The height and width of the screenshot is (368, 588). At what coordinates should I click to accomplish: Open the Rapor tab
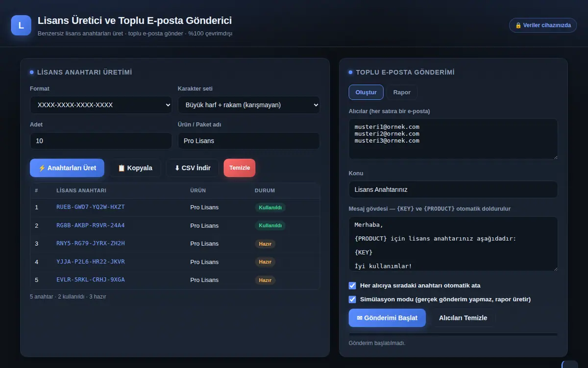coord(402,92)
